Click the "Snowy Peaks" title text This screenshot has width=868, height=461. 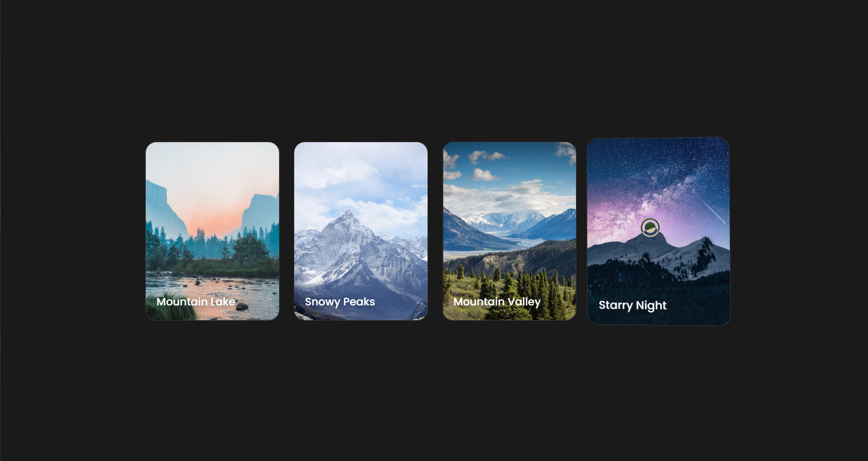pyautogui.click(x=340, y=302)
